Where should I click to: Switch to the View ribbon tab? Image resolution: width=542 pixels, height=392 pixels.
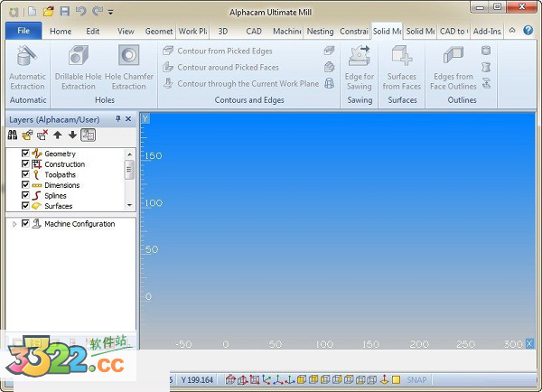coord(126,31)
